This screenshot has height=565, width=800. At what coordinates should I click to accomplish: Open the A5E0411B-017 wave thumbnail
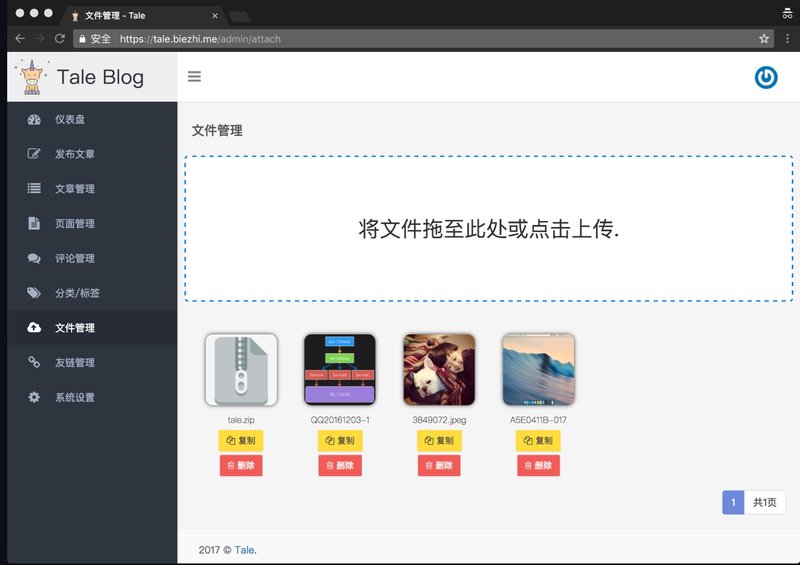[x=538, y=370]
